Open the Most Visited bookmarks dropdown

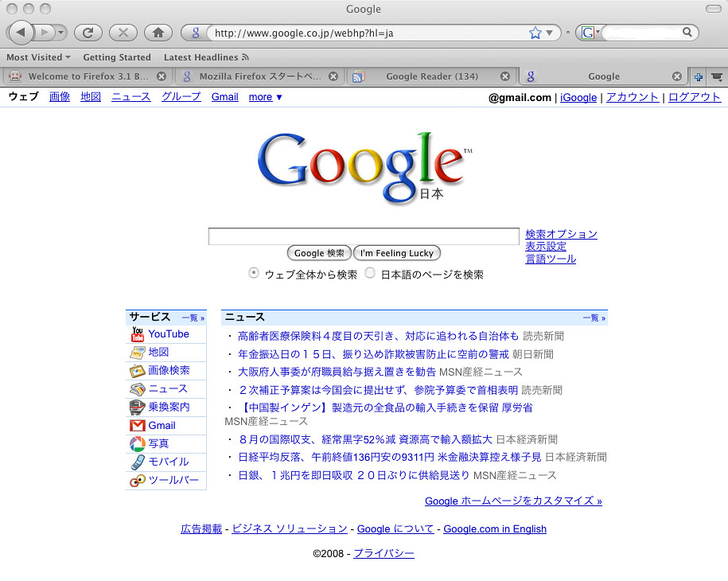coord(38,57)
